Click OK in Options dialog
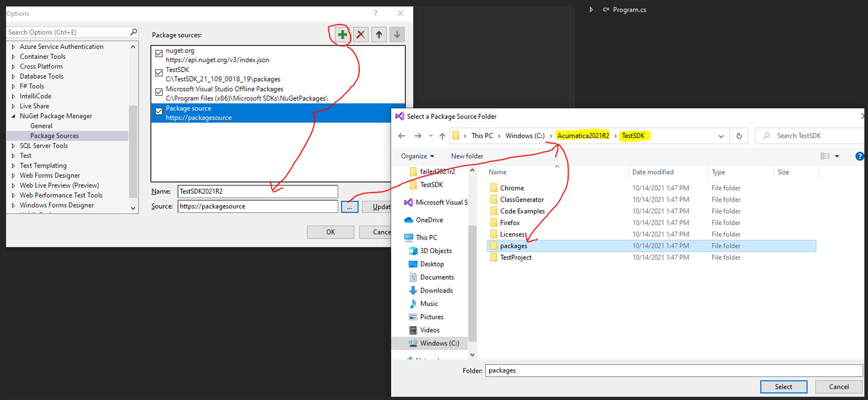The image size is (868, 400). (331, 232)
